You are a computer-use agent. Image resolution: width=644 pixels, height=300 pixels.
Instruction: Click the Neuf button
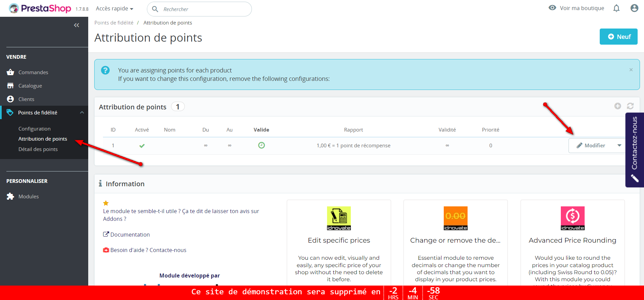click(x=619, y=37)
